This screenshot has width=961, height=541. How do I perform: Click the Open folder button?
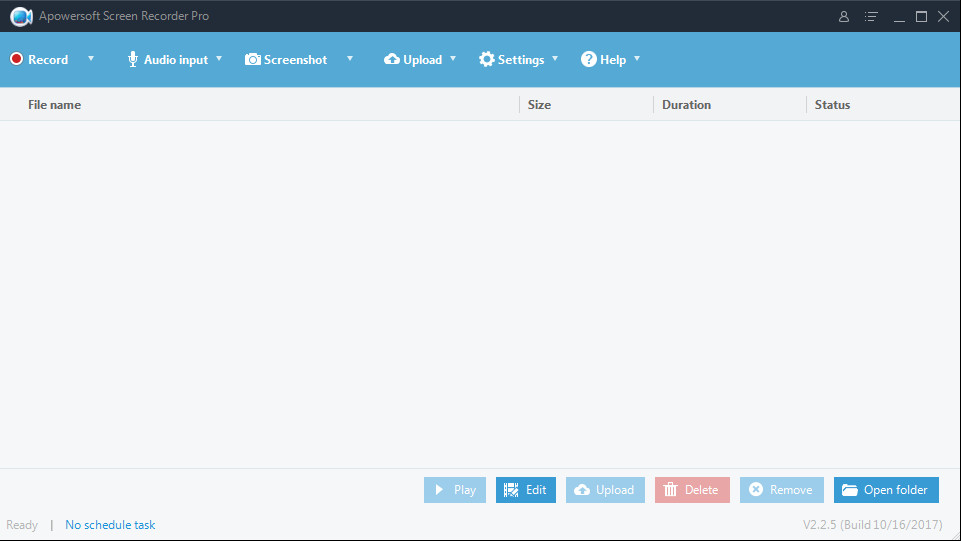(886, 490)
